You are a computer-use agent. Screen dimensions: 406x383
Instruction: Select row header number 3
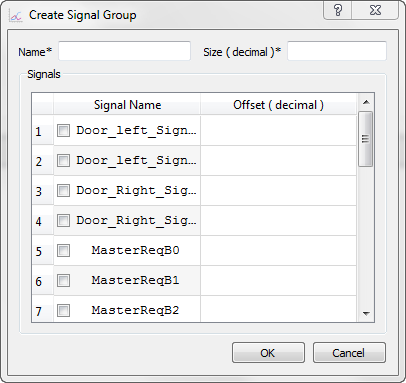pos(43,190)
